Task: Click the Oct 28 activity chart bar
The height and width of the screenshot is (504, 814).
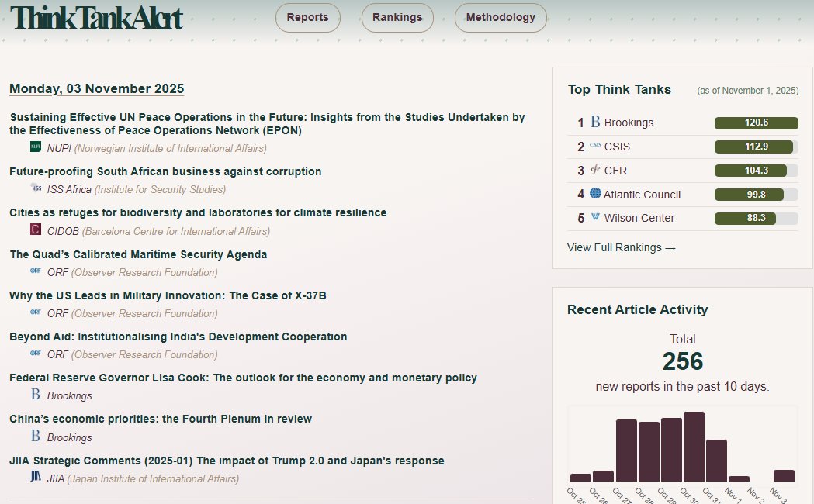Action: point(649,451)
